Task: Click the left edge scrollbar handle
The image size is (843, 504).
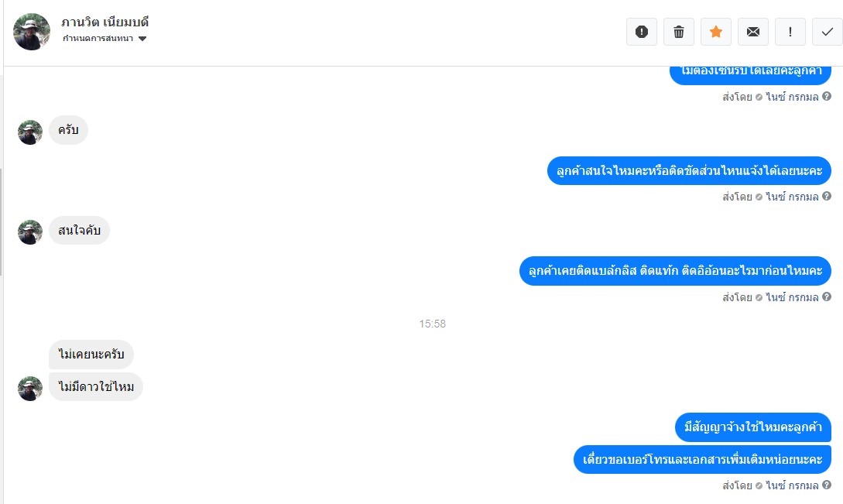Action: [x=1, y=221]
